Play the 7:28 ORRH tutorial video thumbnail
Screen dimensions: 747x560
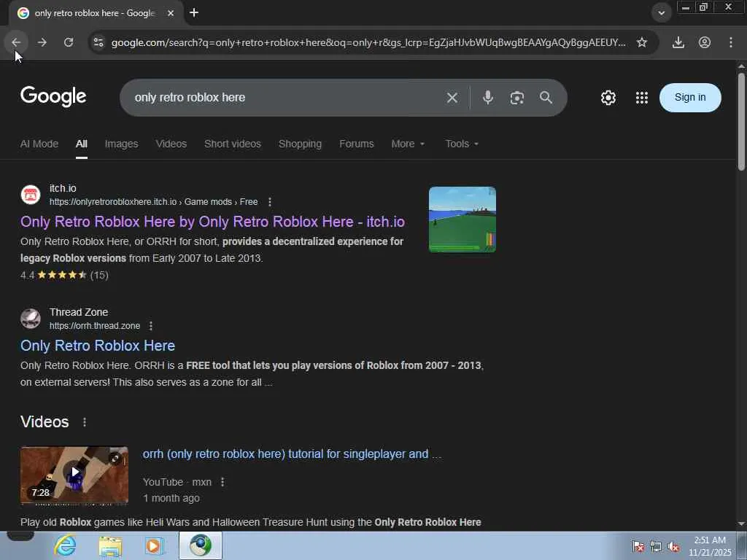coord(74,475)
